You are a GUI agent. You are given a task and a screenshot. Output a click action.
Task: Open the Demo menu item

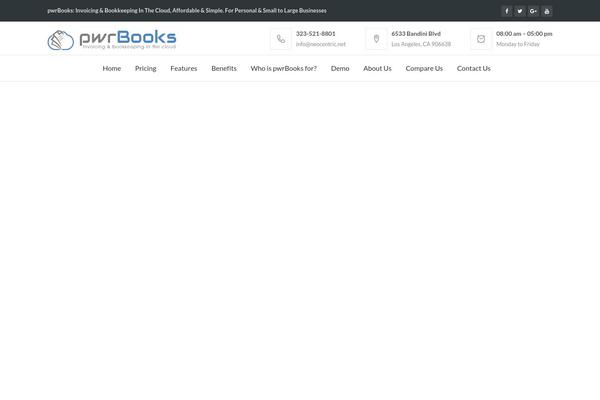pos(340,68)
